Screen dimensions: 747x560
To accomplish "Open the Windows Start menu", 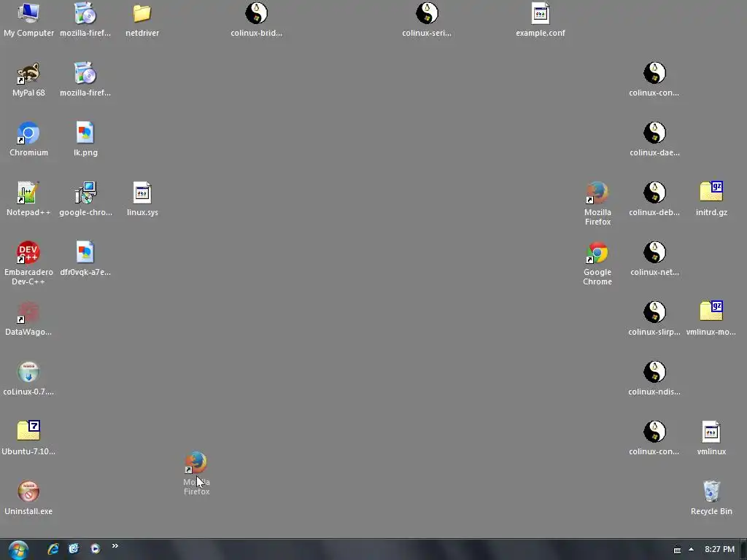I will (x=18, y=550).
